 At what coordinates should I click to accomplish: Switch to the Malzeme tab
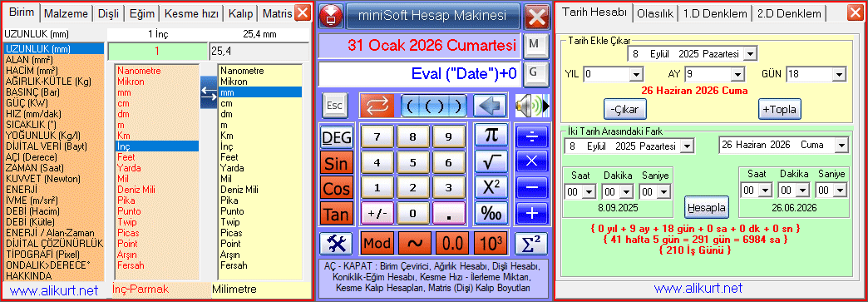pyautogui.click(x=65, y=13)
